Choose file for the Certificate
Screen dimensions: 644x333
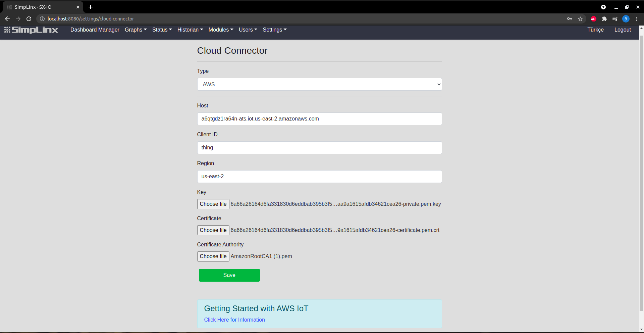[x=213, y=230]
